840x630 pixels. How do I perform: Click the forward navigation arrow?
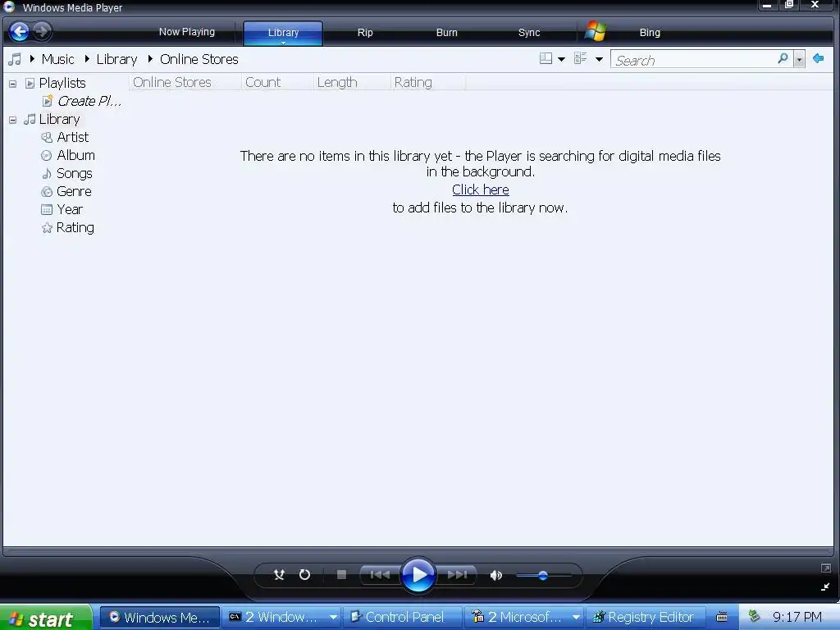(43, 32)
